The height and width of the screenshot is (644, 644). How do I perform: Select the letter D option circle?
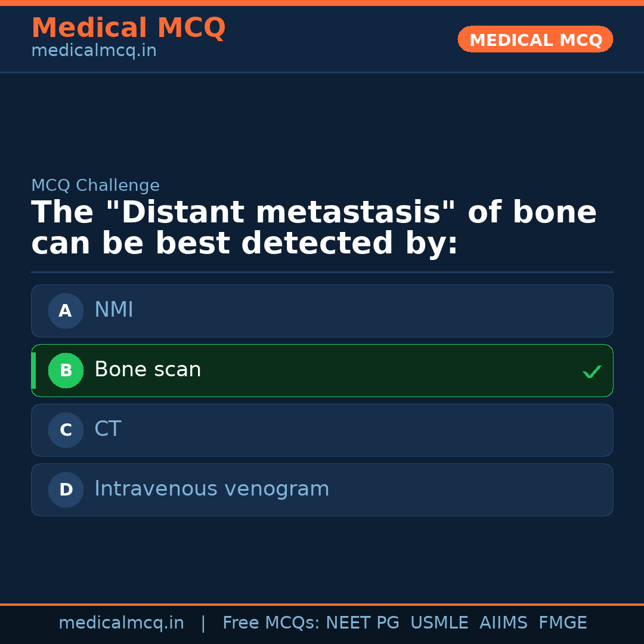point(66,490)
